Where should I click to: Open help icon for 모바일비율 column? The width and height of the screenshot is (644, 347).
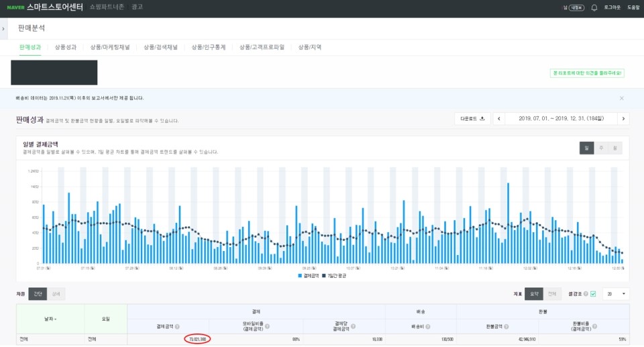point(268,326)
